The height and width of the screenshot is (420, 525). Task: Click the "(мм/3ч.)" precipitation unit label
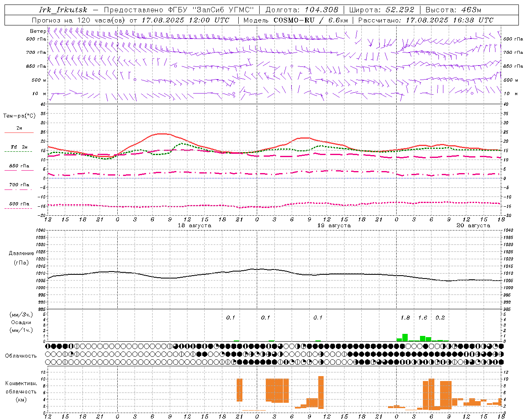tap(21, 315)
